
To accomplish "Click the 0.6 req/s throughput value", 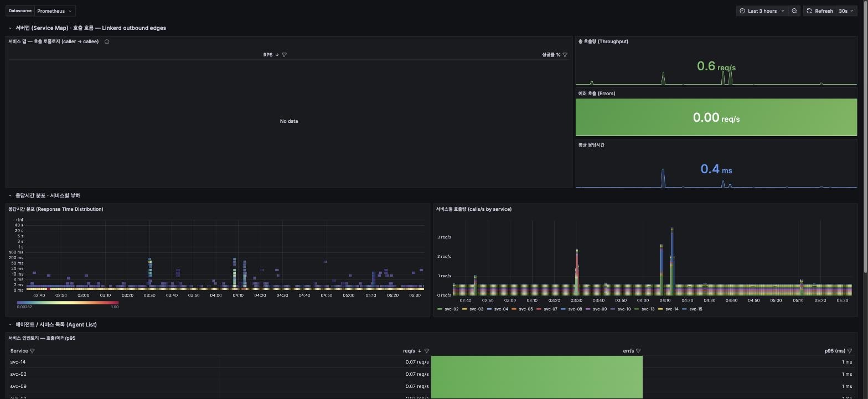I will 716,66.
